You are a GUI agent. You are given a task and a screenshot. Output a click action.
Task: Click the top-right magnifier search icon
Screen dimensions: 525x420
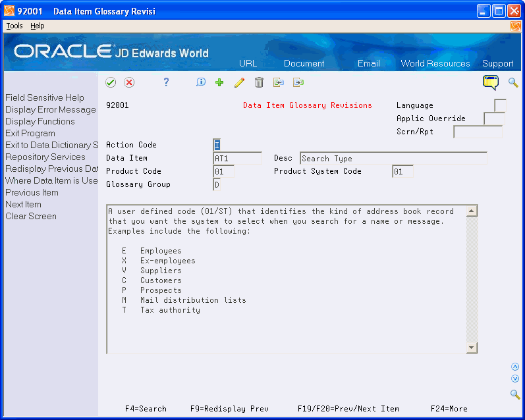click(x=513, y=82)
